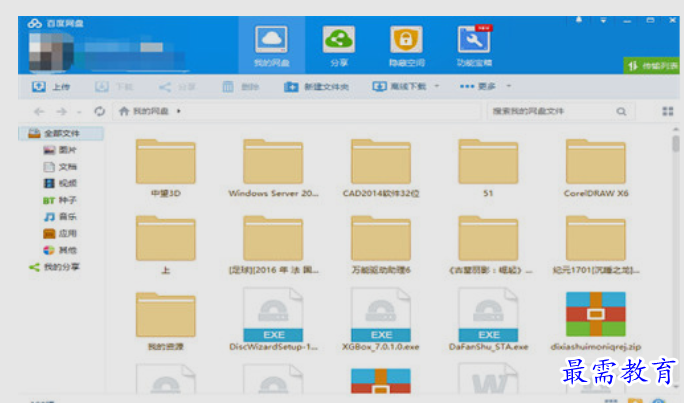Select the XGBox_7.0.1.0.exe file
The height and width of the screenshot is (403, 684).
(381, 320)
